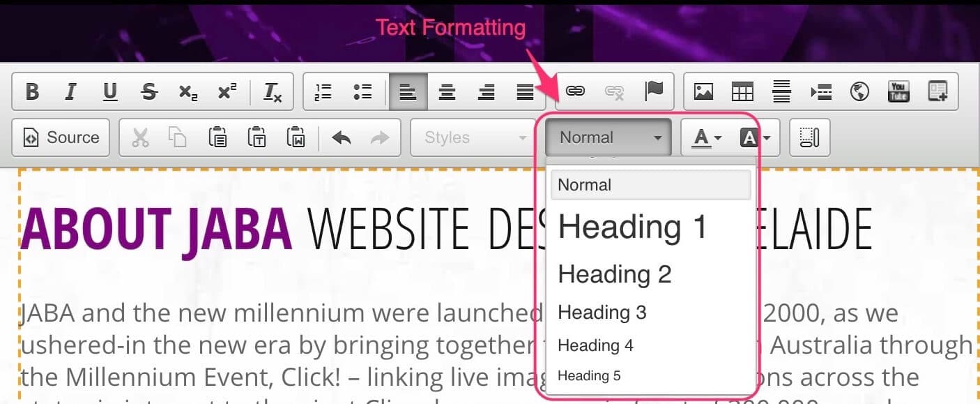This screenshot has width=980, height=404.
Task: Select Heading 3 format
Action: coord(651,312)
